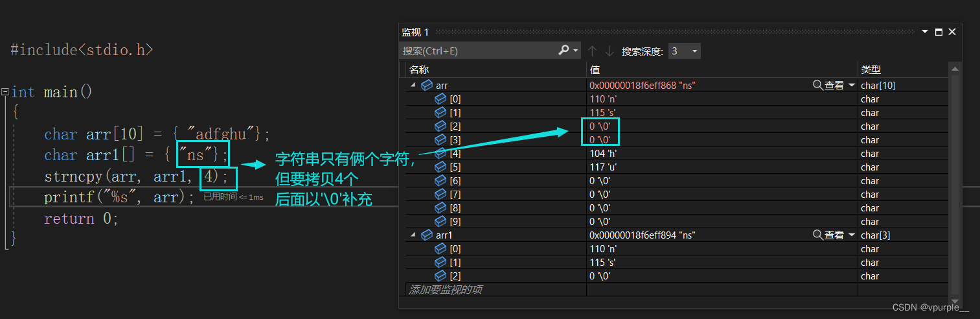Select the value 104 'h' cell

(x=722, y=153)
